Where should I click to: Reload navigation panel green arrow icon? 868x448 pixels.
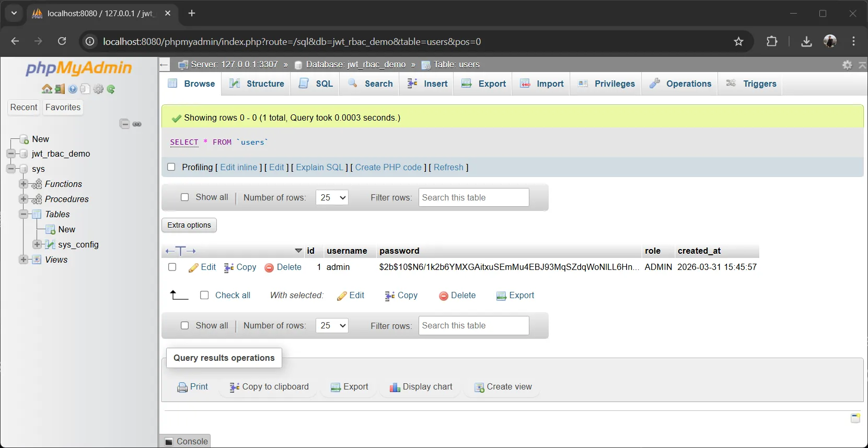point(111,89)
